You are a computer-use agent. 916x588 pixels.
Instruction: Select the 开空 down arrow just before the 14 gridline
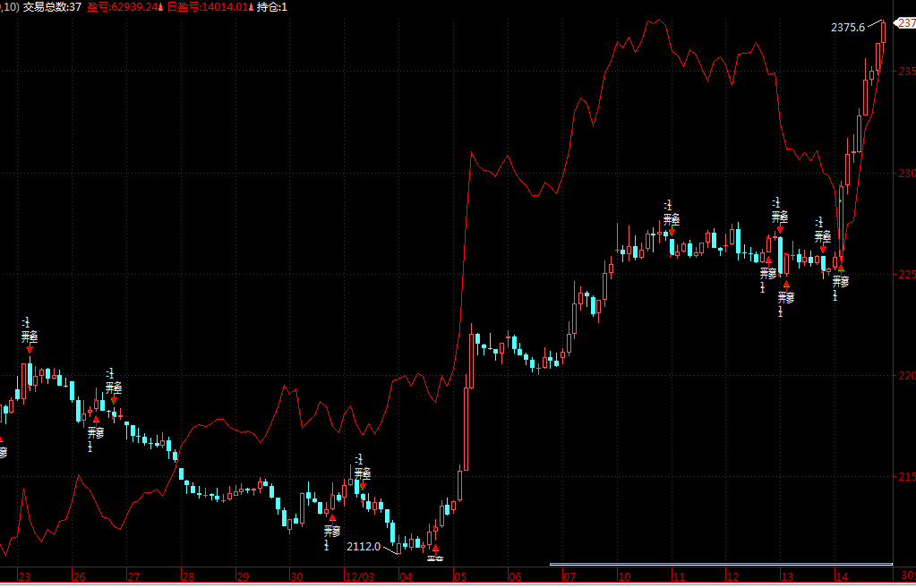(x=823, y=250)
